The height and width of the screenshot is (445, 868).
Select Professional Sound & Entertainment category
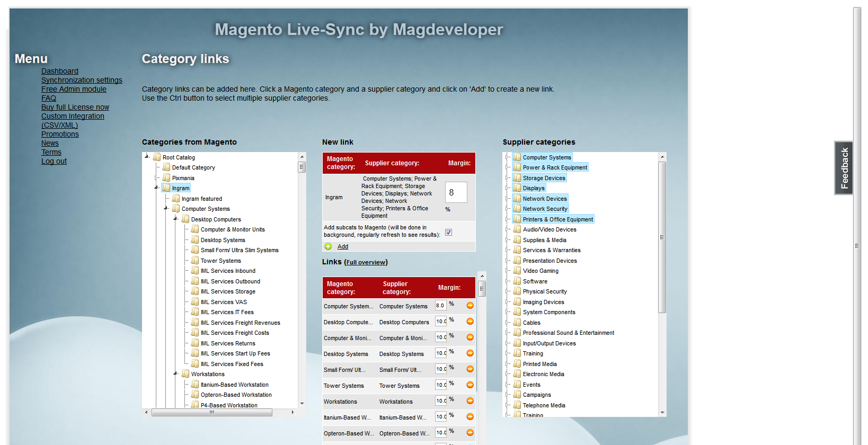pyautogui.click(x=568, y=333)
